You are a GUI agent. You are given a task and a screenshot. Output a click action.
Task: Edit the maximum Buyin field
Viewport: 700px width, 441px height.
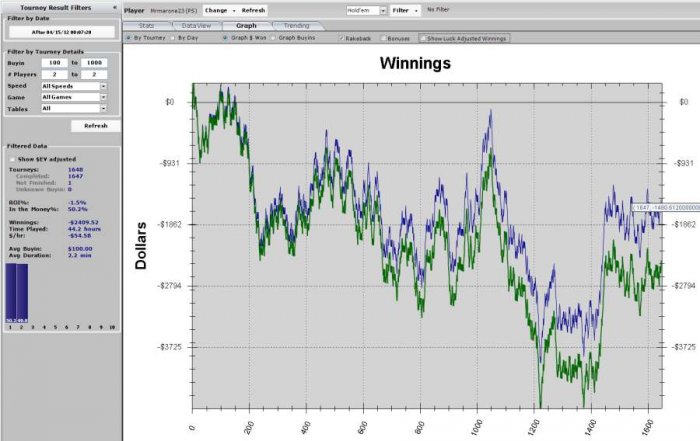point(94,63)
